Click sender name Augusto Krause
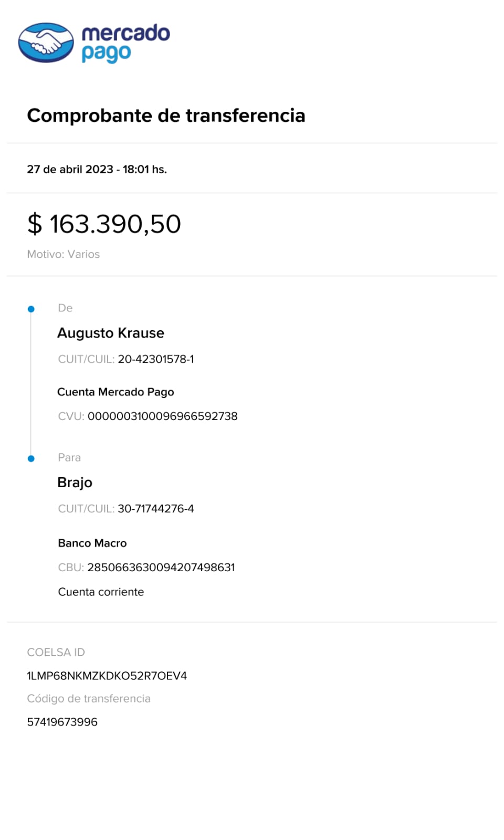Screen dimensions: 504x840 [x=111, y=333]
